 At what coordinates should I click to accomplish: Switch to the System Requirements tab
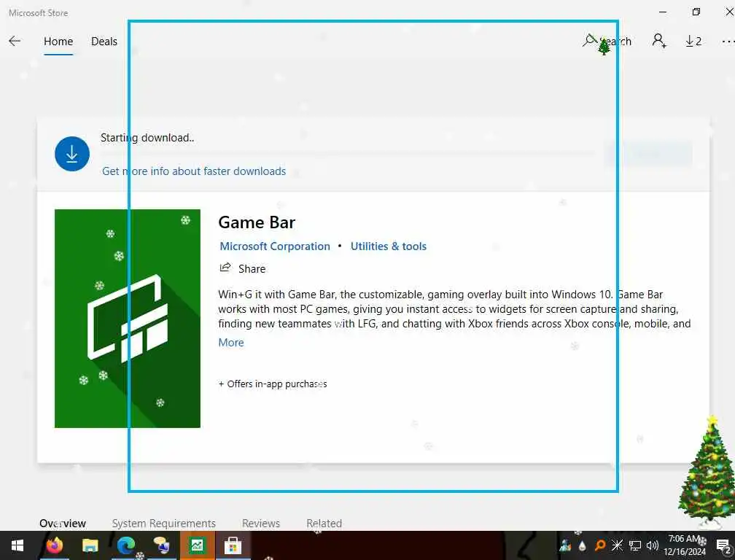pyautogui.click(x=163, y=523)
